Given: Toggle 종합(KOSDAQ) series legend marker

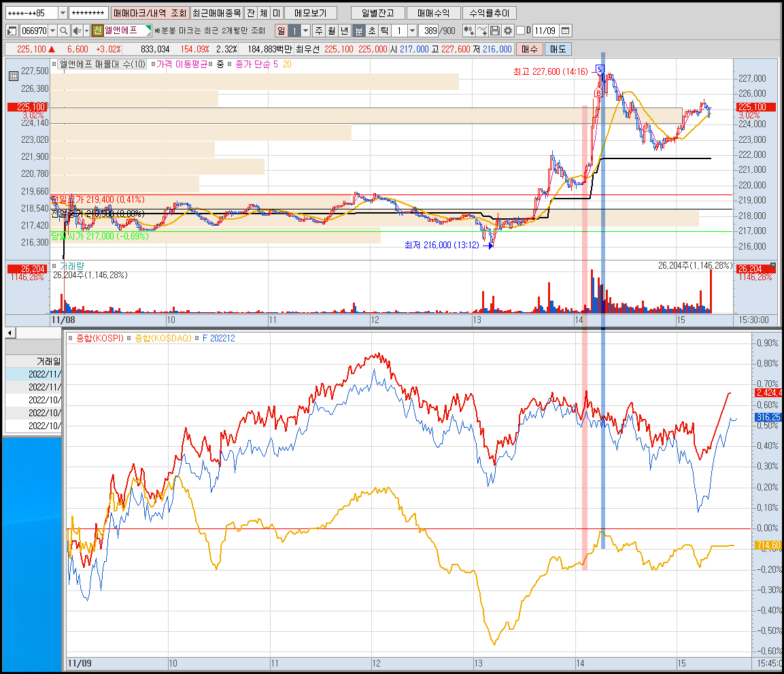Looking at the screenshot, I should tap(129, 339).
